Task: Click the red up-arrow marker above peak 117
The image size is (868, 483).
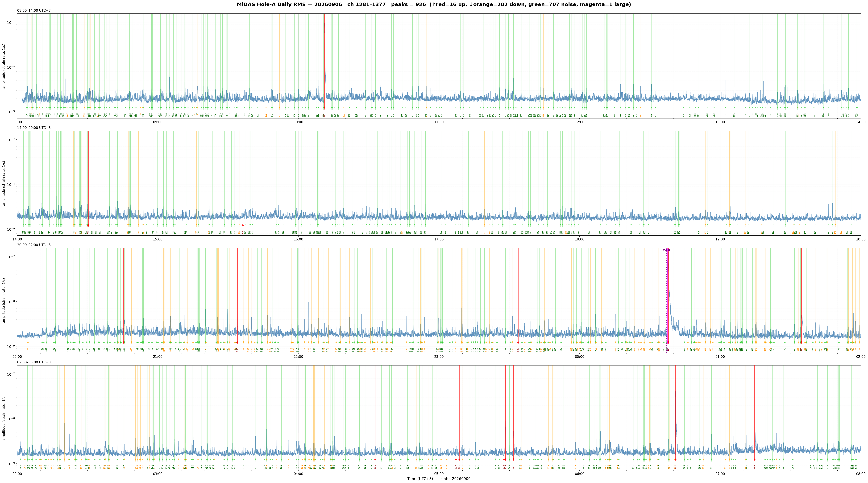Action: pyautogui.click(x=324, y=108)
